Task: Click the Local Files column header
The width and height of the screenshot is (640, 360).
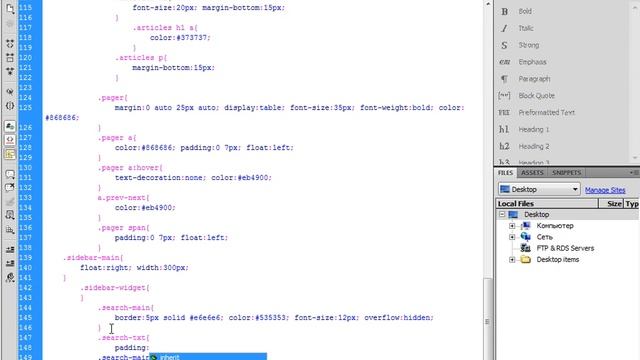Action: pos(547,204)
